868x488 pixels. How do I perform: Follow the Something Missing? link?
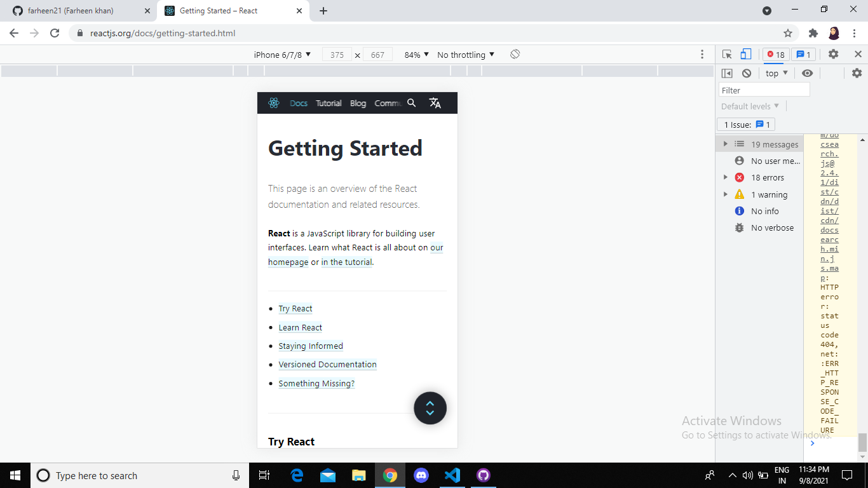coord(316,384)
